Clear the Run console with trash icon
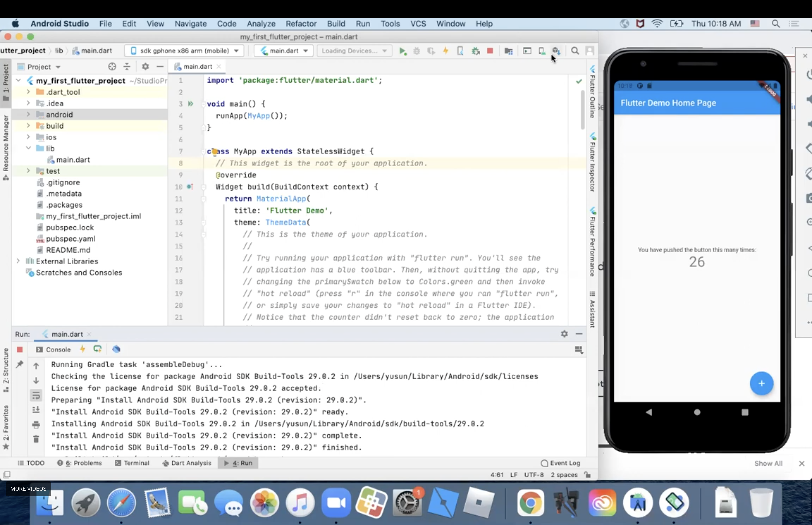Image resolution: width=812 pixels, height=525 pixels. (x=36, y=439)
